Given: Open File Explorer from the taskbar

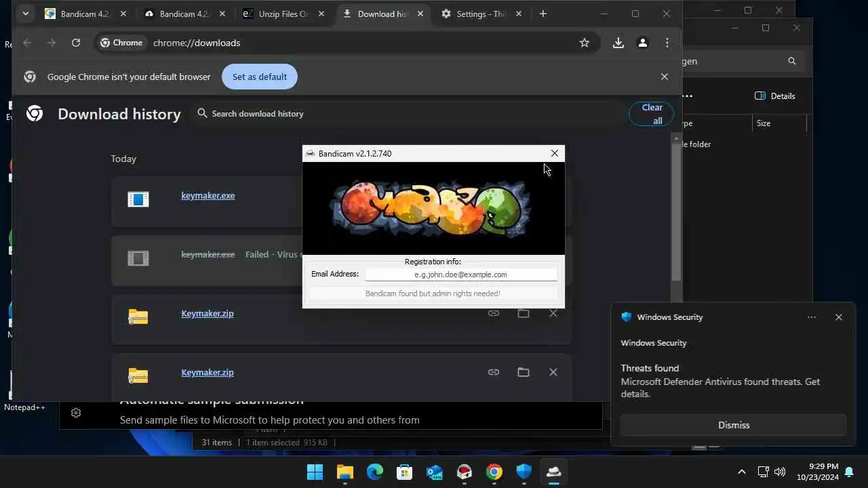Looking at the screenshot, I should 345,472.
